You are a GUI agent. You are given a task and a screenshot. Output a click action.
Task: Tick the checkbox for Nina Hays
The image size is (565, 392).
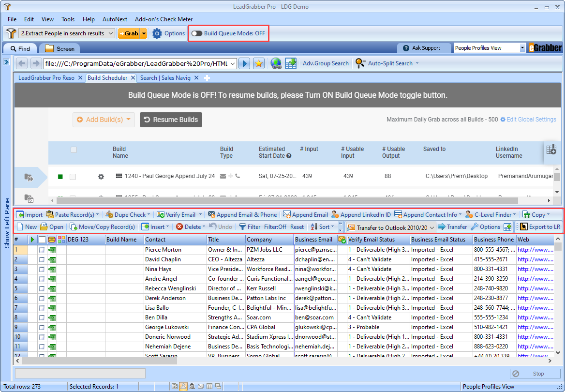pos(42,269)
